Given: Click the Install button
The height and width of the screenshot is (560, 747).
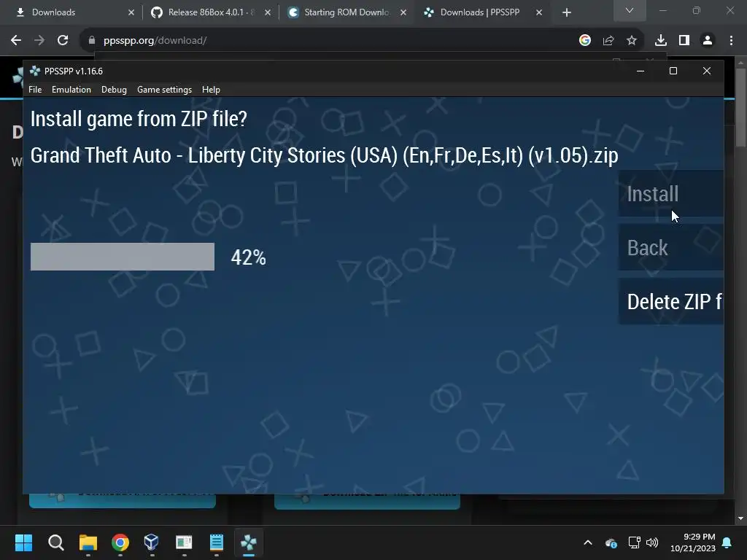Looking at the screenshot, I should pos(671,194).
